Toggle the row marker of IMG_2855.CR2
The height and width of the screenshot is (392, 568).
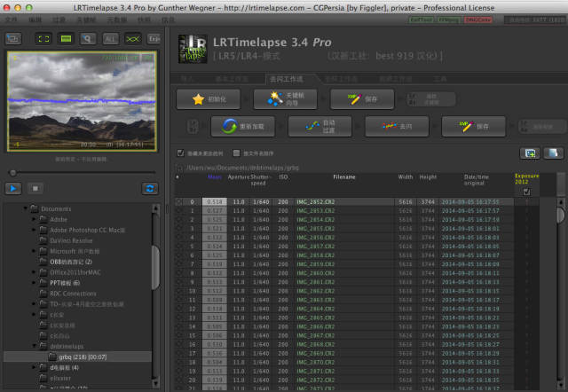pyautogui.click(x=178, y=229)
